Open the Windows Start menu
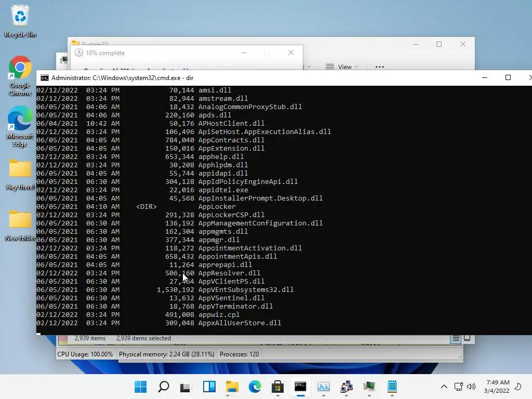 coord(140,387)
